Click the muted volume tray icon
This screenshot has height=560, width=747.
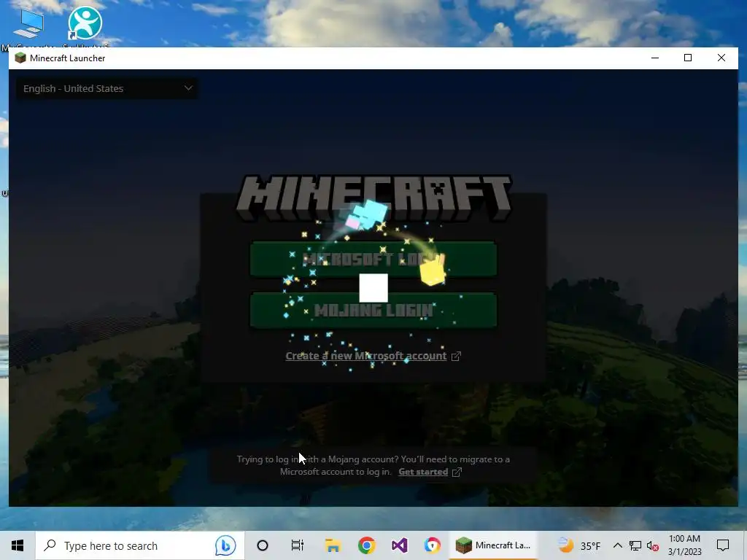[x=653, y=545]
